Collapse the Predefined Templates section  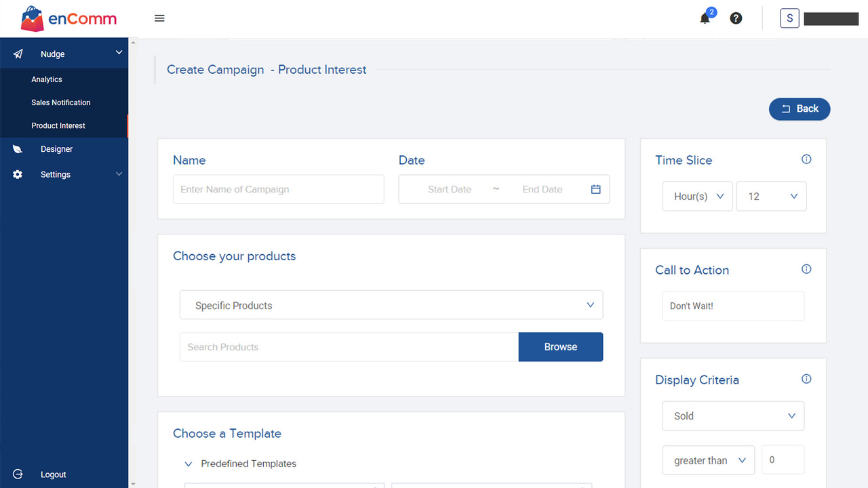[x=189, y=464]
